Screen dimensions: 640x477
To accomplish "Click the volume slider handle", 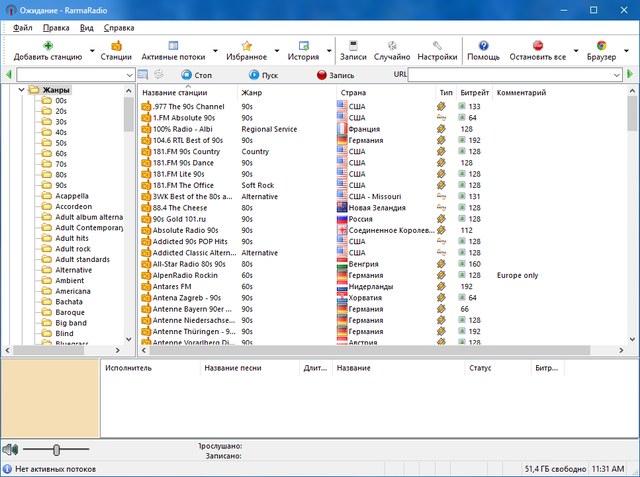I will (x=57, y=450).
